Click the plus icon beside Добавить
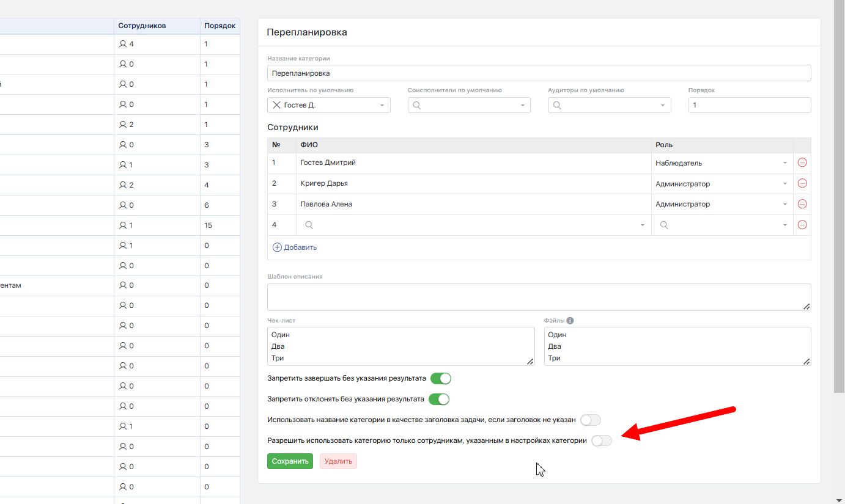This screenshot has width=845, height=504. point(277,247)
